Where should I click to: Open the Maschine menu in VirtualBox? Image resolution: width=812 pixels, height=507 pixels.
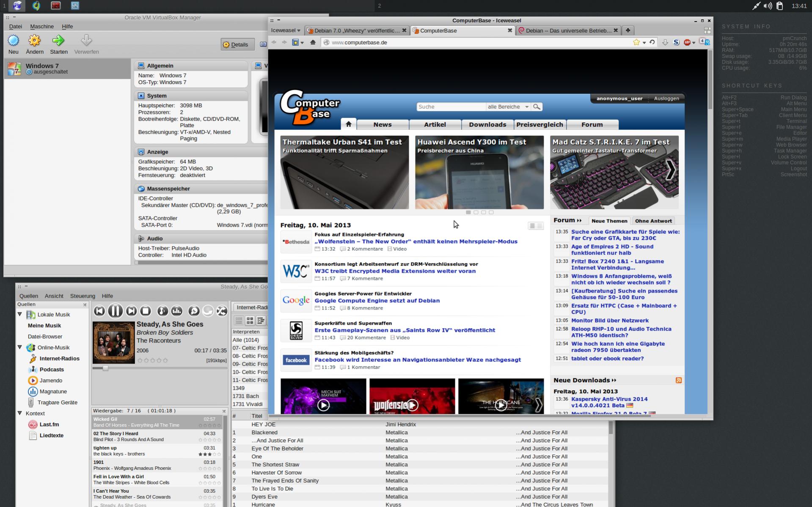click(42, 26)
